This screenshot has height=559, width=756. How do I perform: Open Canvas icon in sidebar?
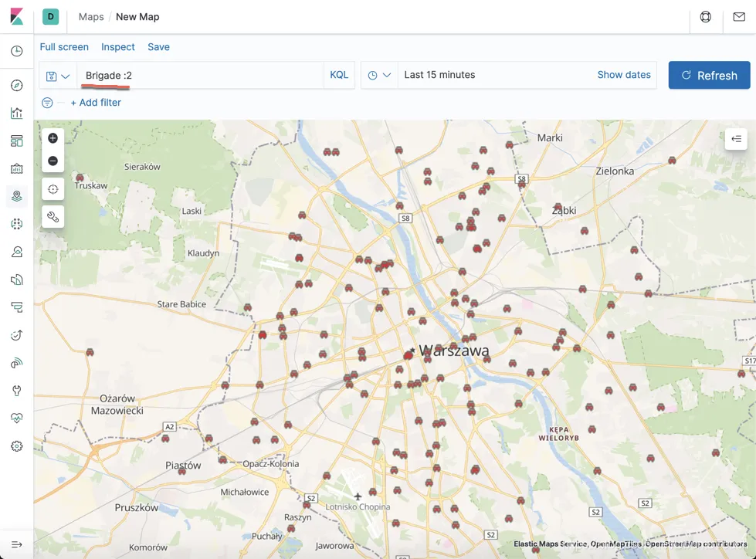(16, 168)
